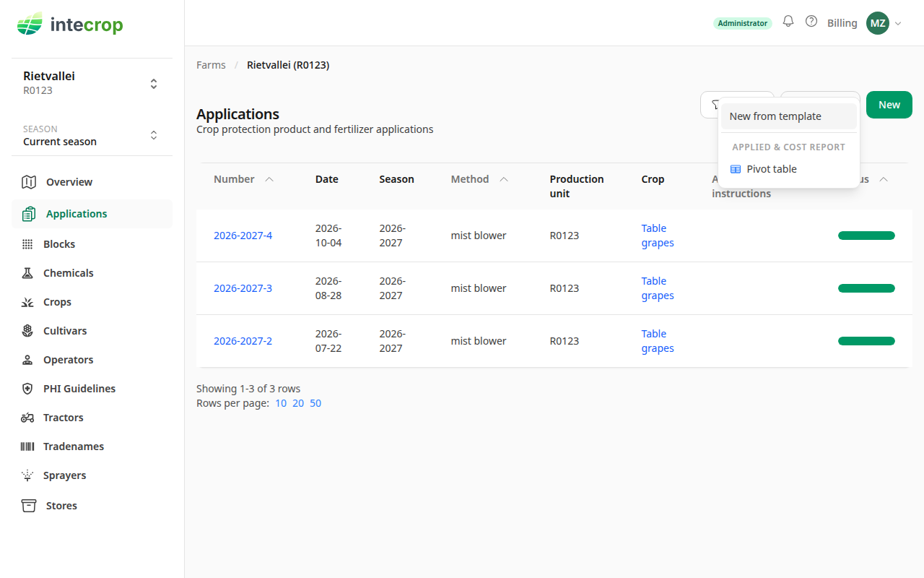Sort by Method column arrow
The width and height of the screenshot is (924, 578).
[x=504, y=179]
